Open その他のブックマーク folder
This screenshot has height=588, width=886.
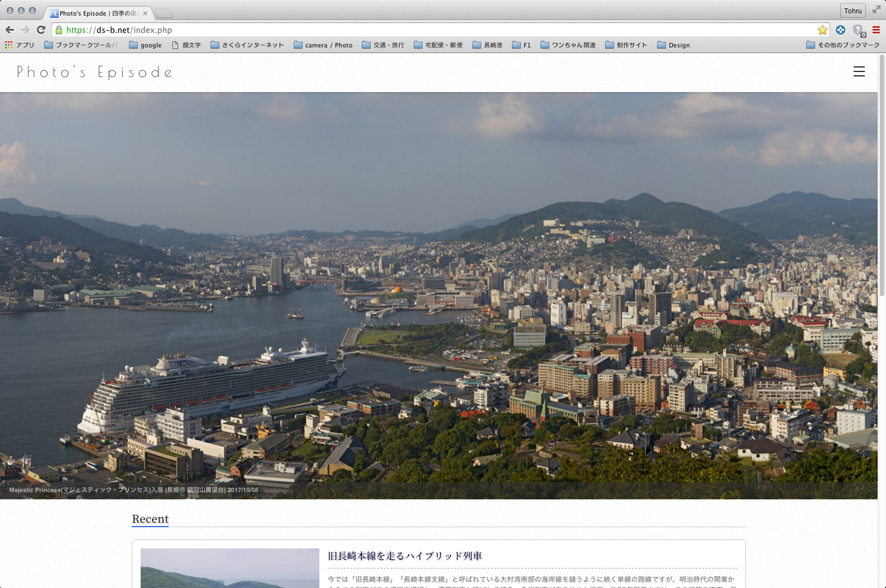(x=842, y=45)
